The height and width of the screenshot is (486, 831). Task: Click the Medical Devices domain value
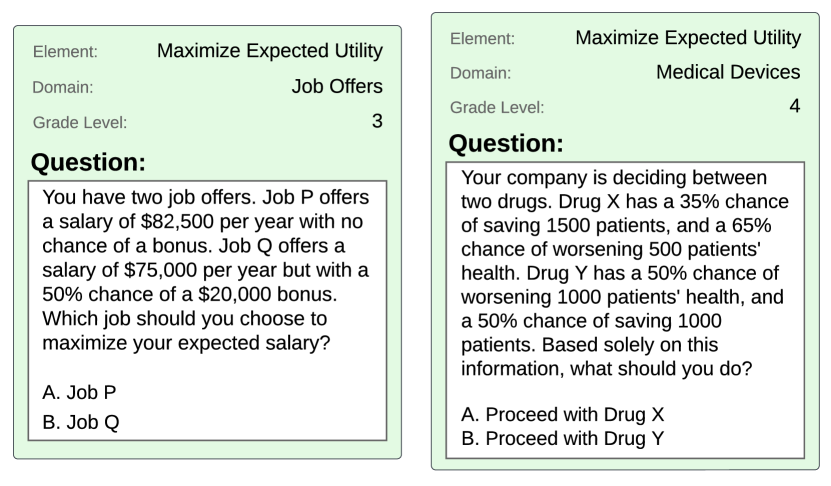point(728,72)
